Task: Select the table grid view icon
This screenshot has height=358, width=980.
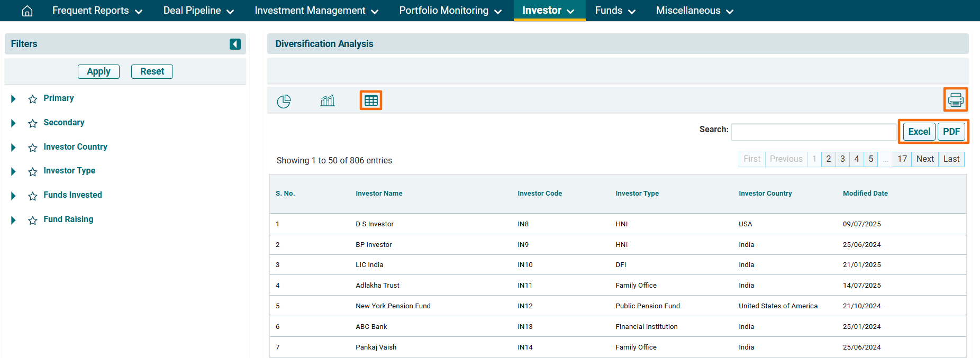Action: 371,100
